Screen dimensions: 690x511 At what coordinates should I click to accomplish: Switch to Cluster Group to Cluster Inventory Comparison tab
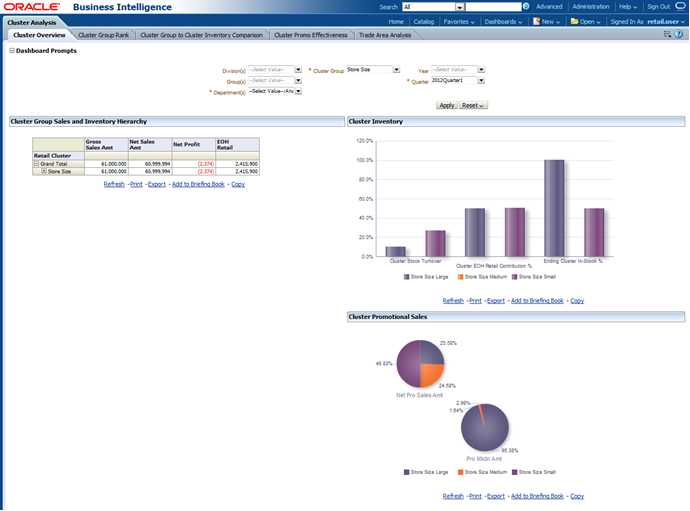(x=202, y=35)
